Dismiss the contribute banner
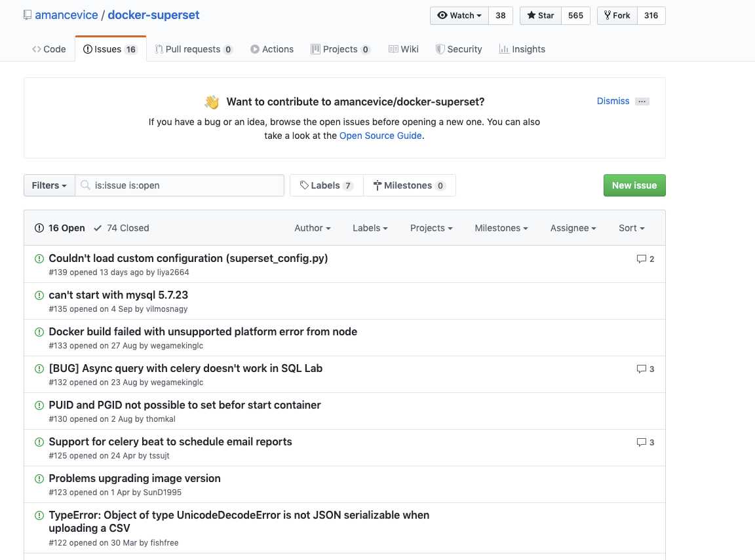 click(x=613, y=101)
